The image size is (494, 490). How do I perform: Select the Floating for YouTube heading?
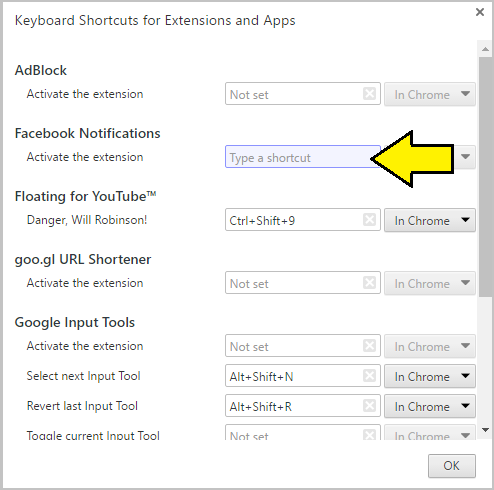coord(85,196)
